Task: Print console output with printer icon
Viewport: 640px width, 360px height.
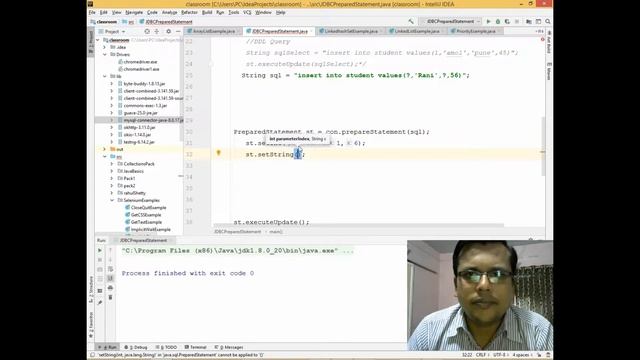Action: pyautogui.click(x=111, y=288)
